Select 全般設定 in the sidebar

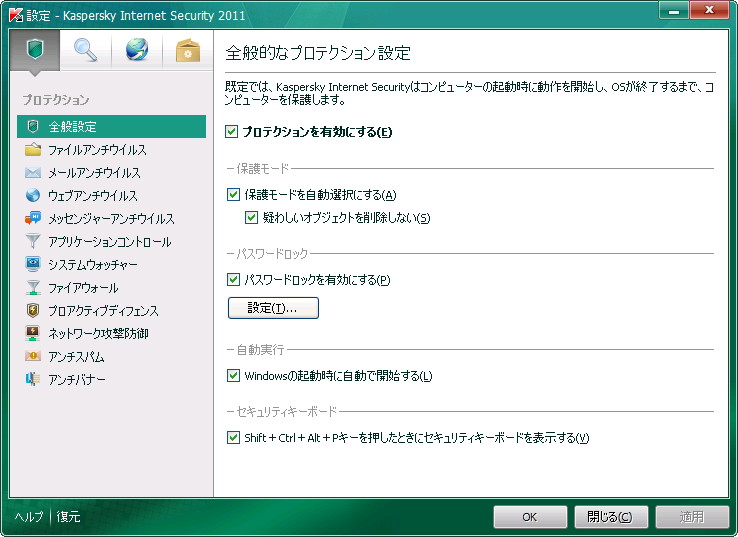[x=112, y=126]
